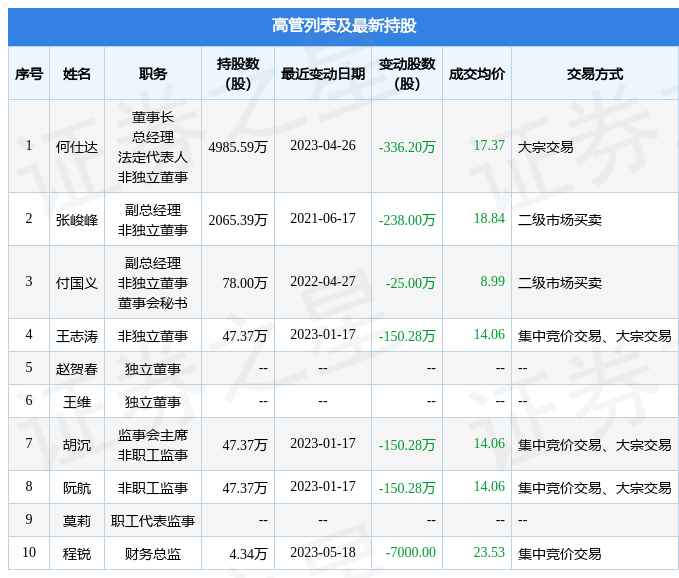The height and width of the screenshot is (578, 679).
Task: Select the 成交均价 column header
Action: click(477, 74)
